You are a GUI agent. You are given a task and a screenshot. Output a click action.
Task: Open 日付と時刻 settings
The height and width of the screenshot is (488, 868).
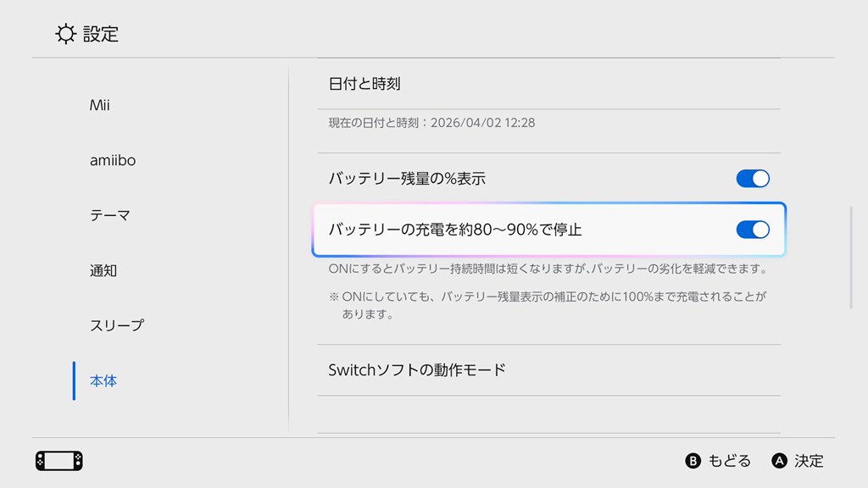[x=364, y=84]
